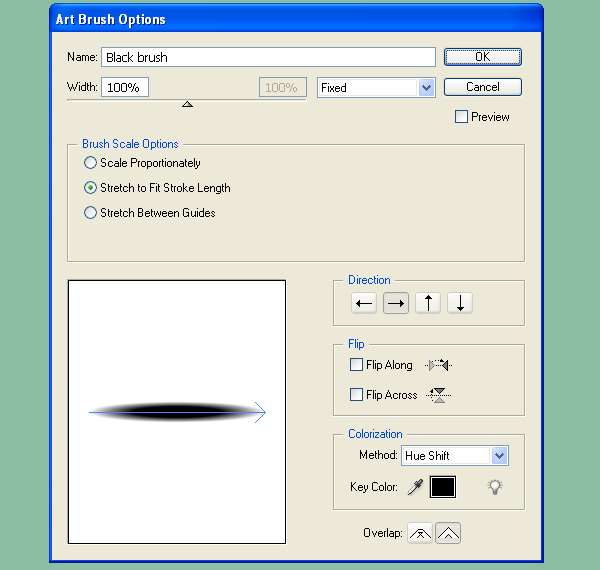The width and height of the screenshot is (600, 570).
Task: Click the colorization tips lightbulb icon
Action: (493, 487)
